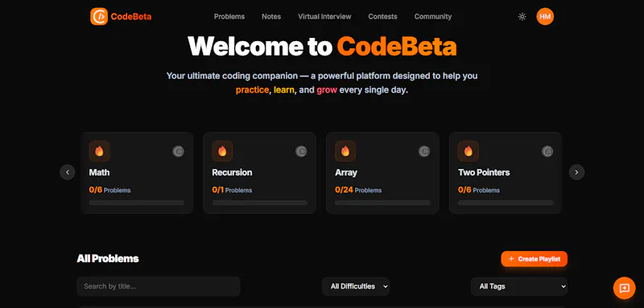Click the 0/6 Problems count on Math card
This screenshot has width=644, height=308.
(109, 190)
